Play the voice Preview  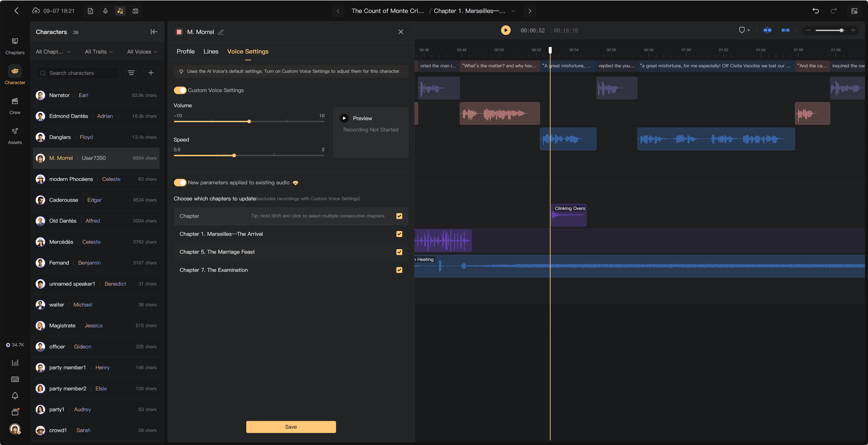point(344,118)
